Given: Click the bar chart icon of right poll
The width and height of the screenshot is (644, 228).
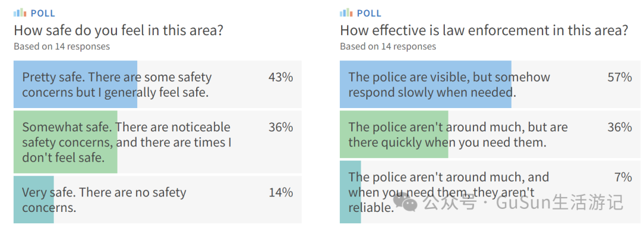Looking at the screenshot, I should pos(346,13).
